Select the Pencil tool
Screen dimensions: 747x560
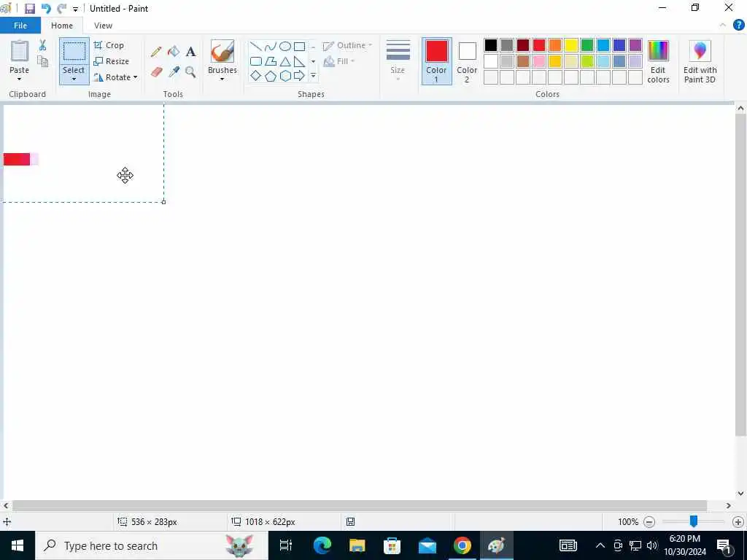point(156,52)
